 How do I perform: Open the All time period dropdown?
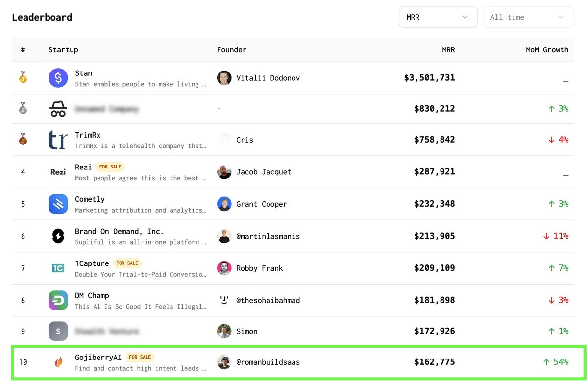[528, 17]
